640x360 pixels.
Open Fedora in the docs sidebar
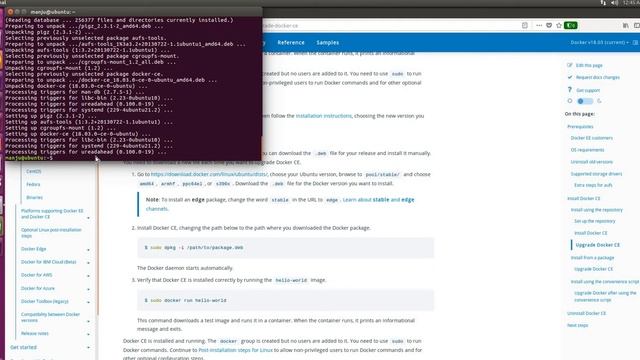click(x=33, y=184)
